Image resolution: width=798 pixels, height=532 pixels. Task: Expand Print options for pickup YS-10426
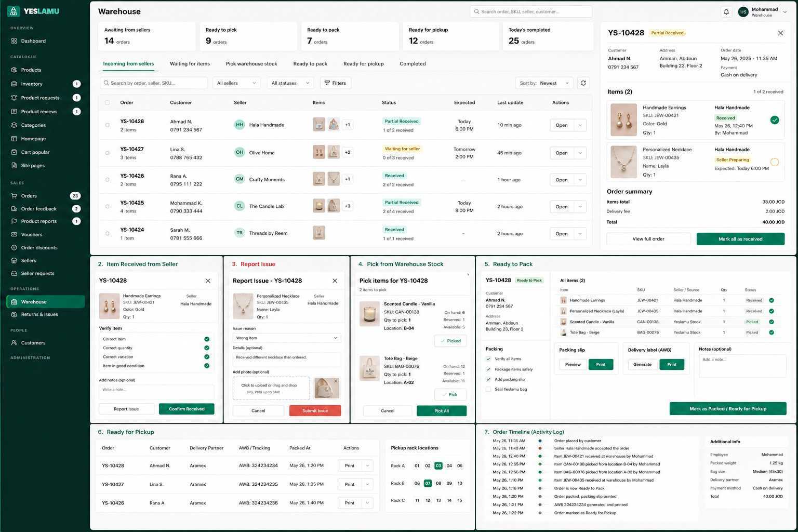pyautogui.click(x=368, y=503)
